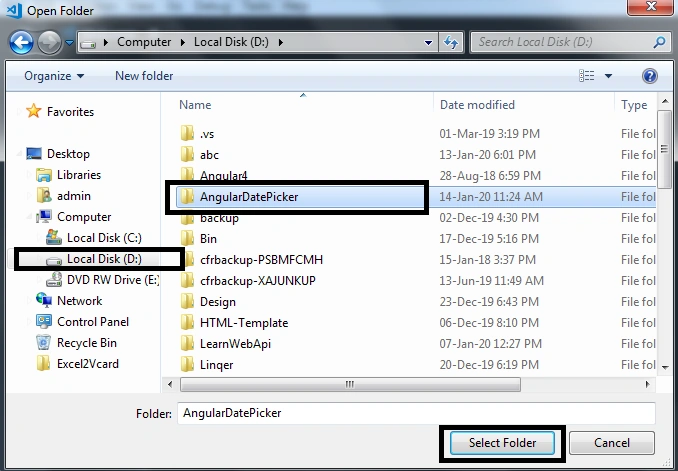The image size is (678, 471).
Task: Click the Design folder icon
Action: [x=187, y=301]
